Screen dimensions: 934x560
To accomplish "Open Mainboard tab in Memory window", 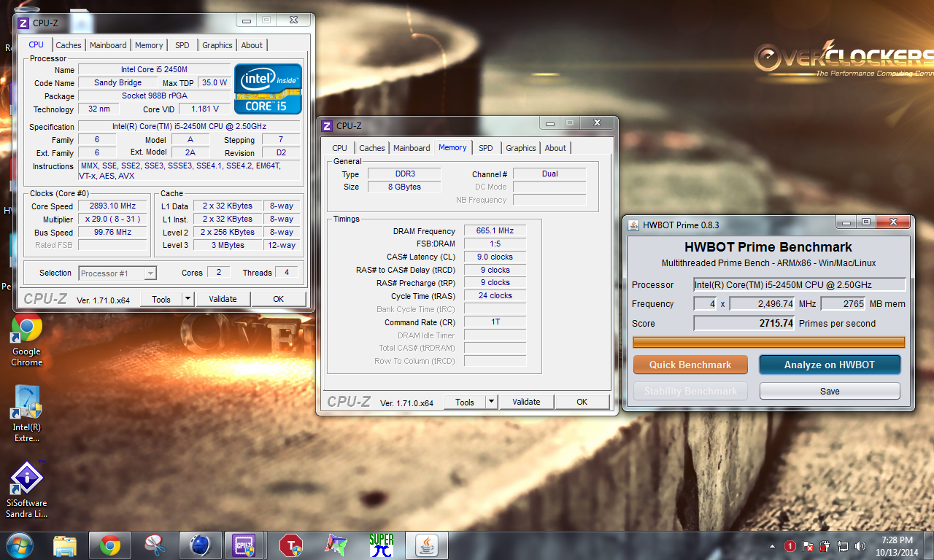I will tap(412, 148).
